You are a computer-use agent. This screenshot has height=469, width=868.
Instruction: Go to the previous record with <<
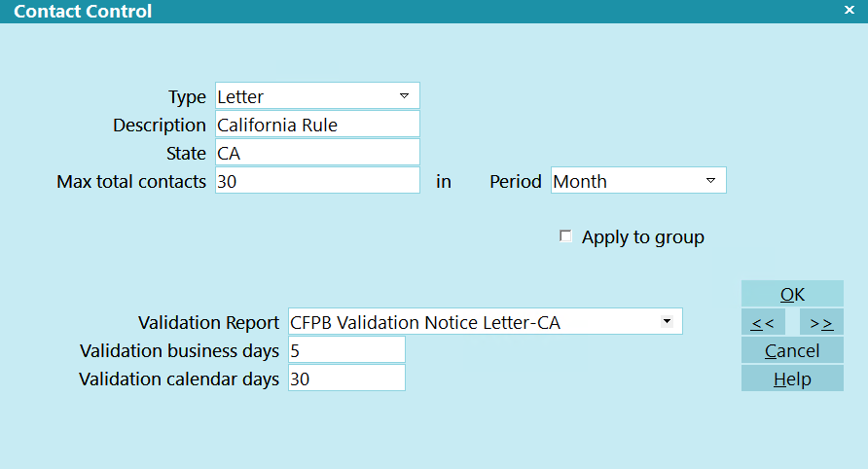pyautogui.click(x=762, y=322)
